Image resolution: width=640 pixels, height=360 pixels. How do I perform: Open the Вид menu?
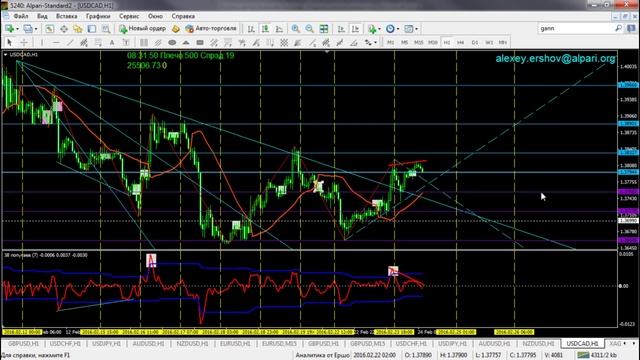pyautogui.click(x=42, y=16)
